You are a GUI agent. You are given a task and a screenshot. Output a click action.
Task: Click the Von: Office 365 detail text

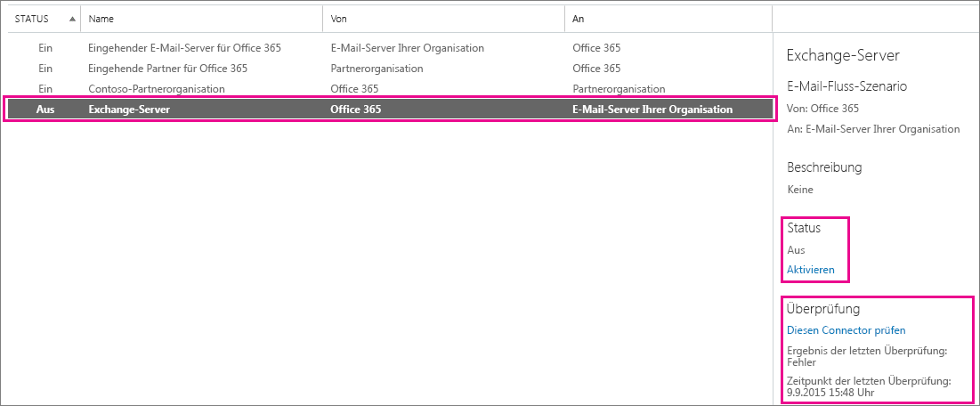tap(823, 109)
